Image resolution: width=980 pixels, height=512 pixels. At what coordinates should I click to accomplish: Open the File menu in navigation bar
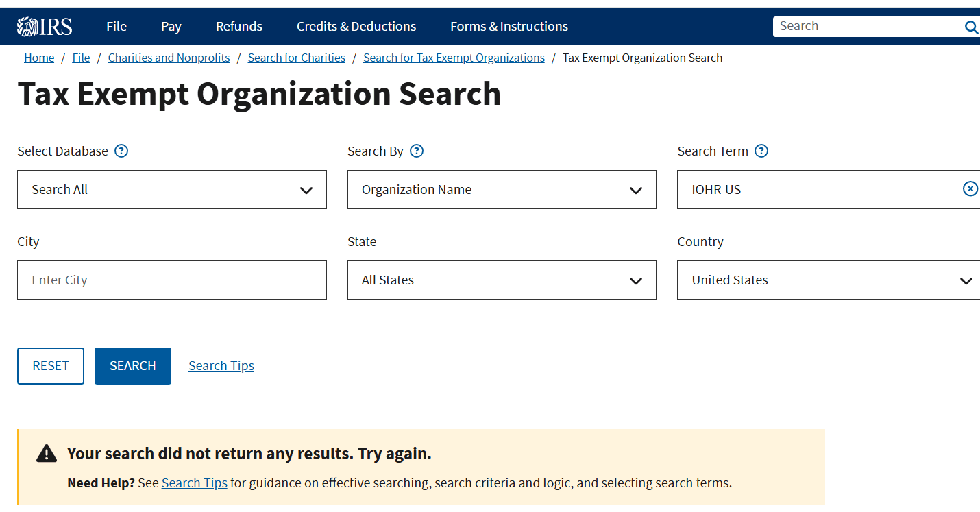pyautogui.click(x=117, y=27)
